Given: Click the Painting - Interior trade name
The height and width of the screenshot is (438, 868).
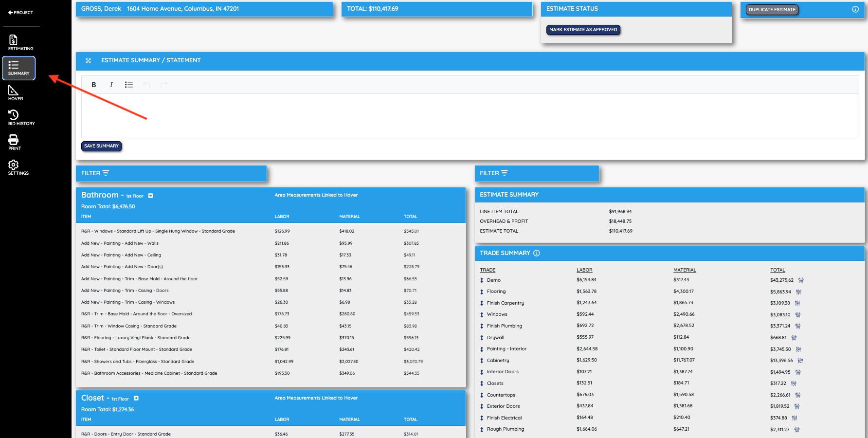Looking at the screenshot, I should pos(506,349).
